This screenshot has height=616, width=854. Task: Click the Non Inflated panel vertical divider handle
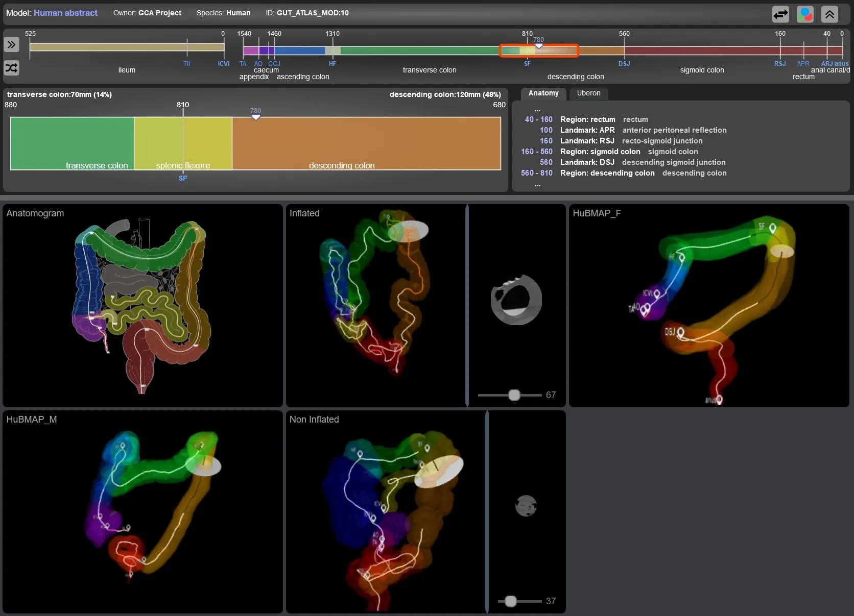[487, 512]
